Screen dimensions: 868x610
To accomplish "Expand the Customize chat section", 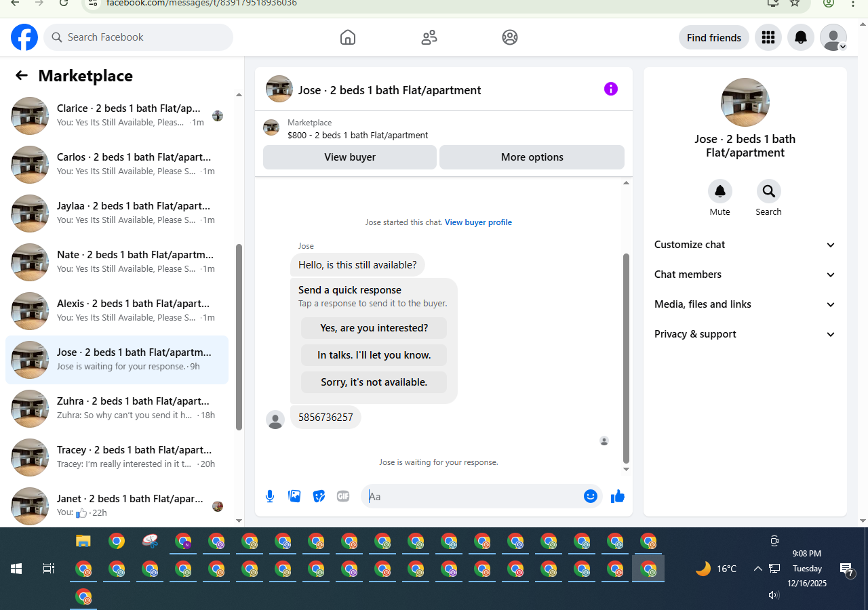I will pos(745,245).
